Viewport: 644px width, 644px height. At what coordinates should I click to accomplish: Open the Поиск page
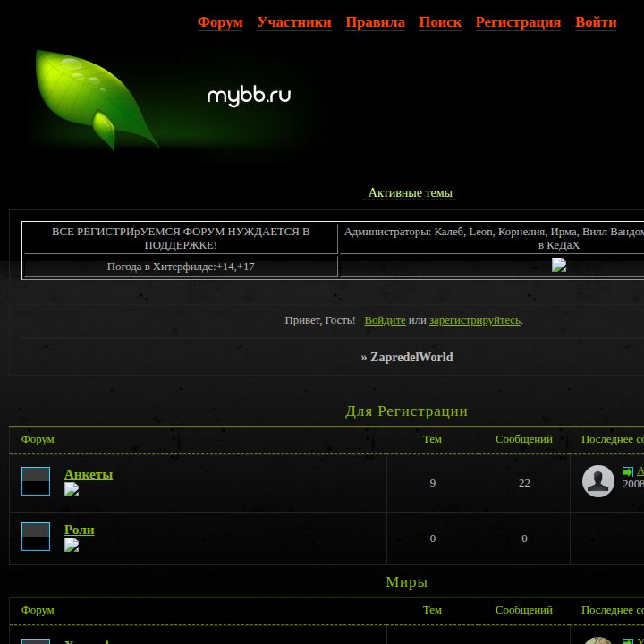440,21
